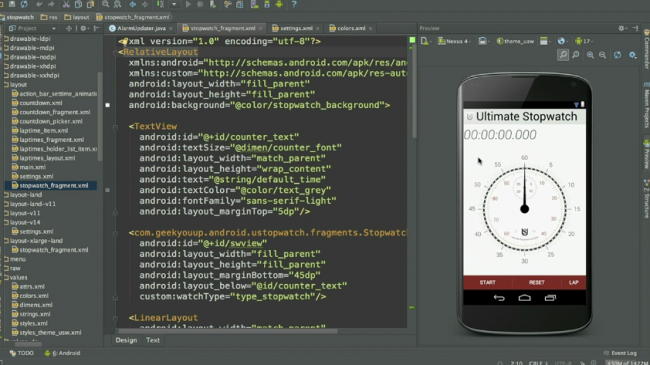Open the theme_usw theme selector
Image resolution: width=650 pixels, height=365 pixels.
pyautogui.click(x=515, y=41)
